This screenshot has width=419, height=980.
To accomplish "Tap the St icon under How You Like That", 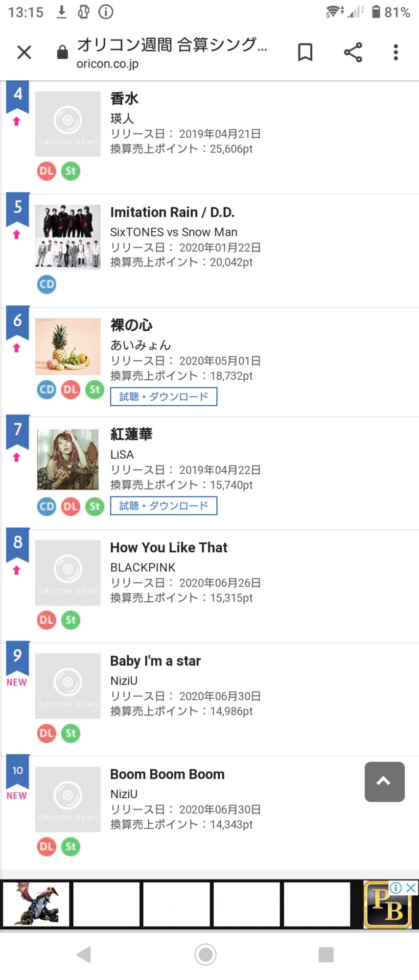I will click(x=70, y=620).
